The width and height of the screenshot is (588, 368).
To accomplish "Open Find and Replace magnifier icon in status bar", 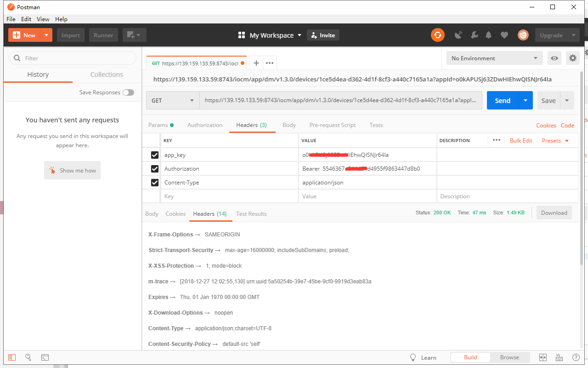I will (28, 357).
